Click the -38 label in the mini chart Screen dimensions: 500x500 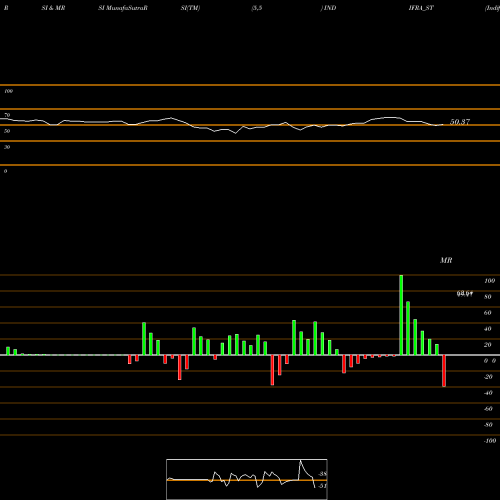pyautogui.click(x=322, y=474)
